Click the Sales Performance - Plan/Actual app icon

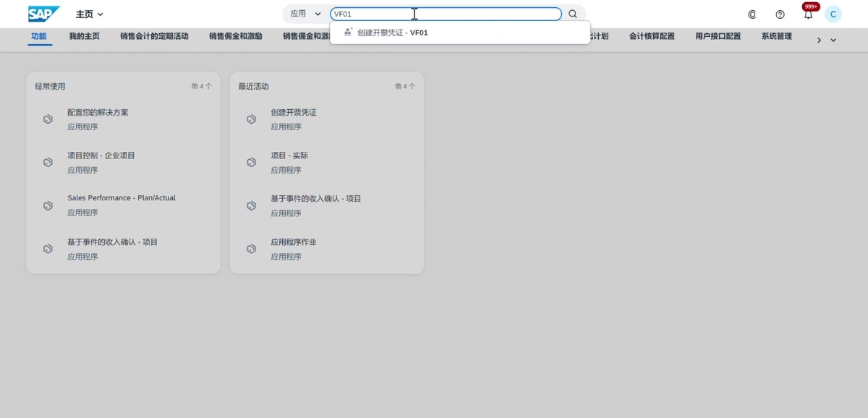point(48,205)
